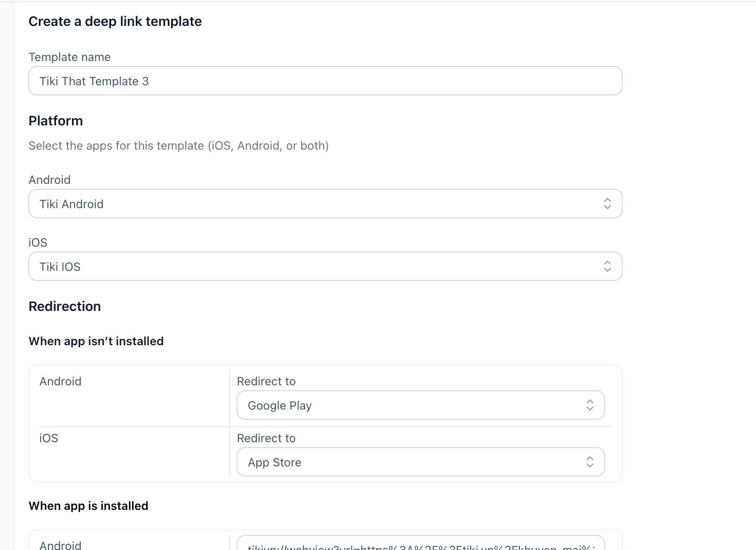Image resolution: width=756 pixels, height=550 pixels.
Task: Click the 'When app isn't installed' subheading
Action: point(96,341)
